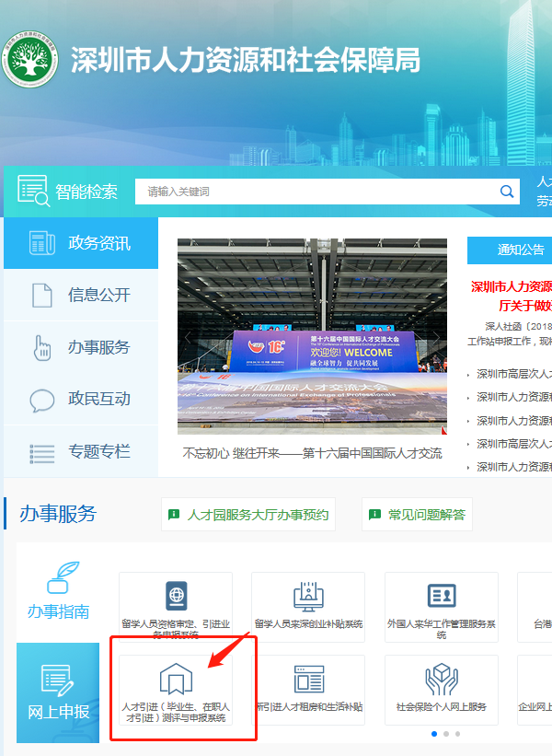This screenshot has width=552, height=756.
Task: Open the 信息公开 sidebar menu
Action: [x=81, y=295]
